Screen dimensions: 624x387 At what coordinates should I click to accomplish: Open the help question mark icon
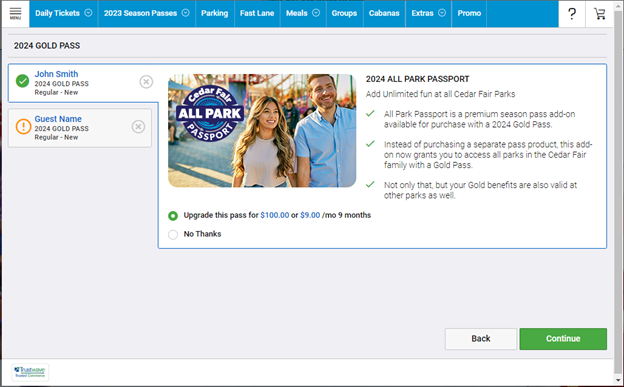(572, 14)
